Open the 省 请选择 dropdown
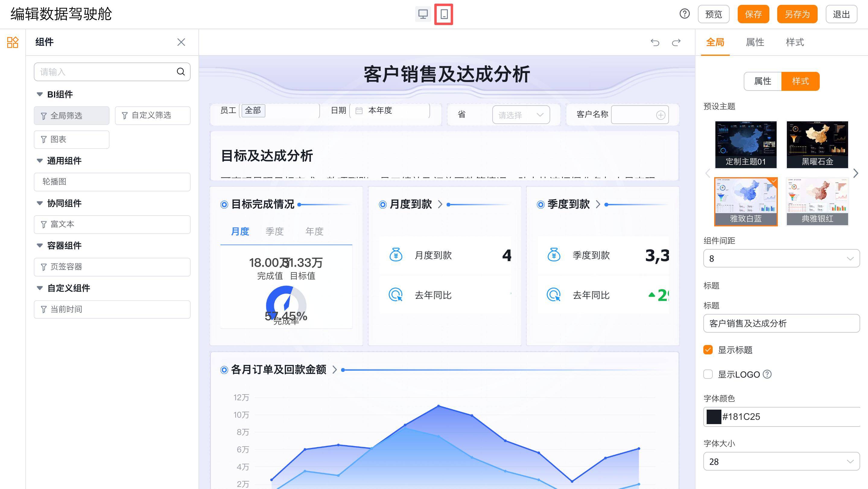 point(521,115)
